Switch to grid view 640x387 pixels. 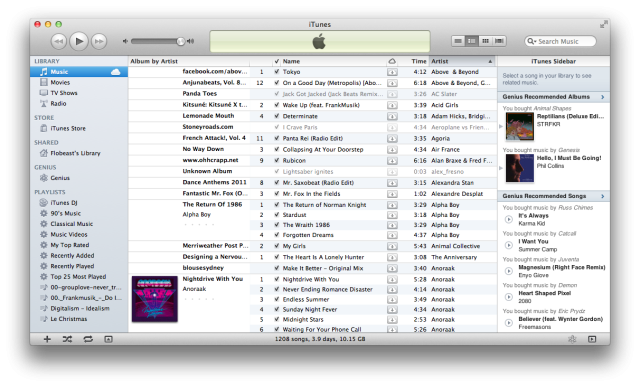click(485, 41)
